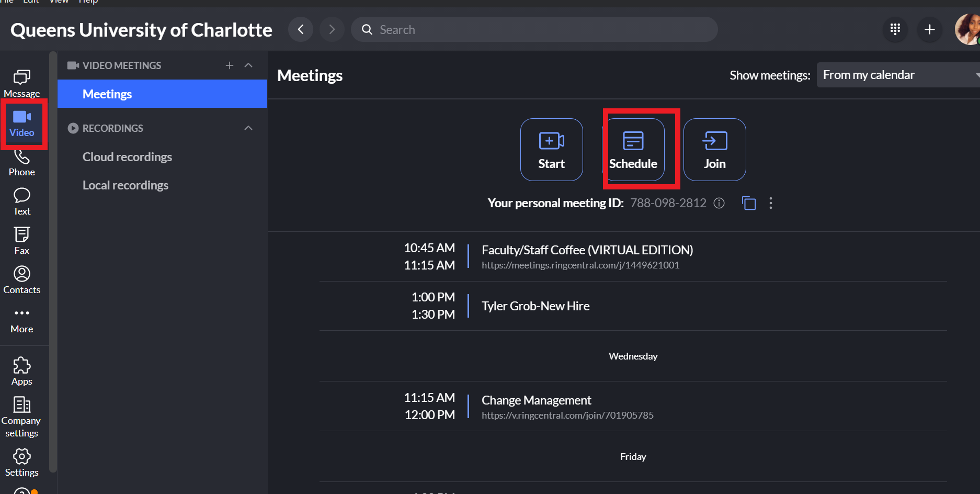
Task: Collapse the Video Meetings section
Action: [248, 65]
